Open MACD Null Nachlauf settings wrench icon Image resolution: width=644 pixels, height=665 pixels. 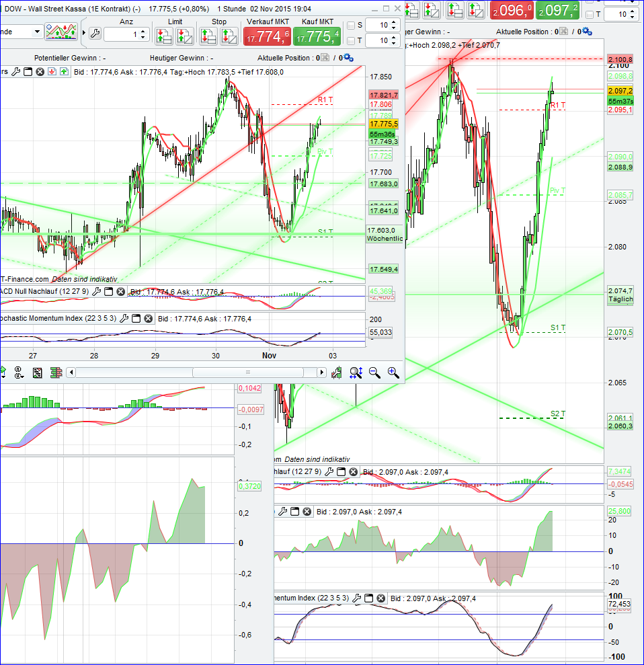click(x=96, y=291)
